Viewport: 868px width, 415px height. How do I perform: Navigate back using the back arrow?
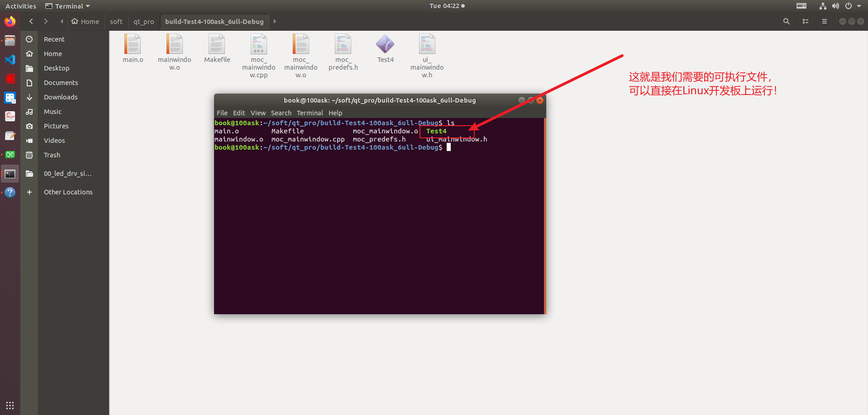coord(31,21)
